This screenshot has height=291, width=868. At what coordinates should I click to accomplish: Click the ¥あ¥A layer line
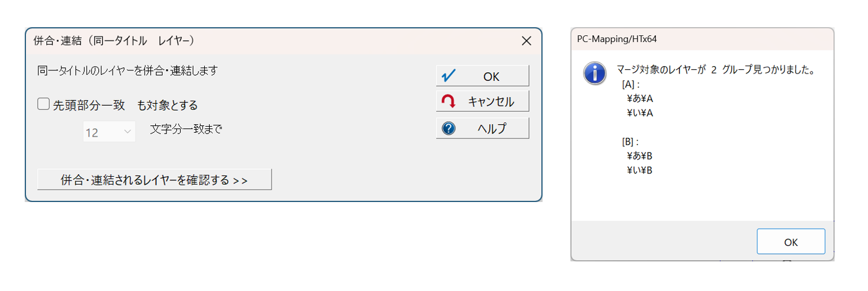[x=640, y=98]
